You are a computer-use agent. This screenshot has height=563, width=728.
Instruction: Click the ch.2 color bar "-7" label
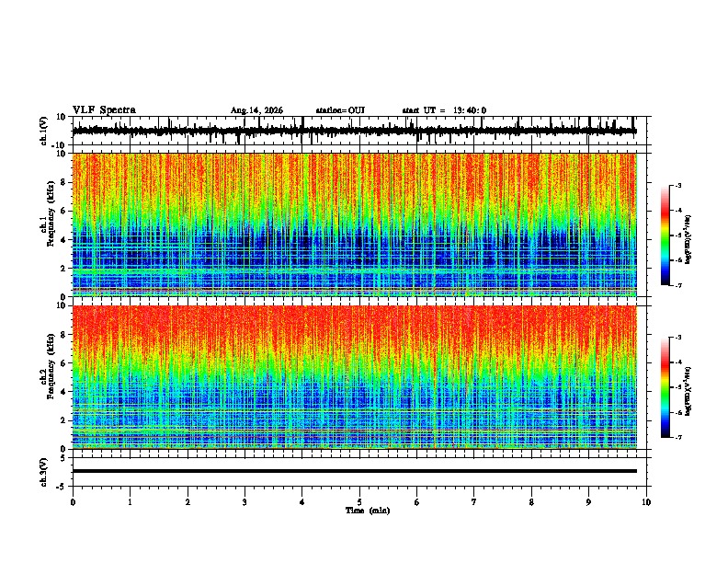pos(677,437)
